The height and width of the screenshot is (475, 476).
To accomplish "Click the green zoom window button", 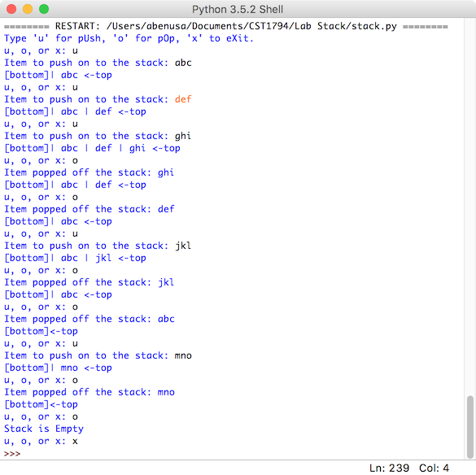I will (x=44, y=9).
